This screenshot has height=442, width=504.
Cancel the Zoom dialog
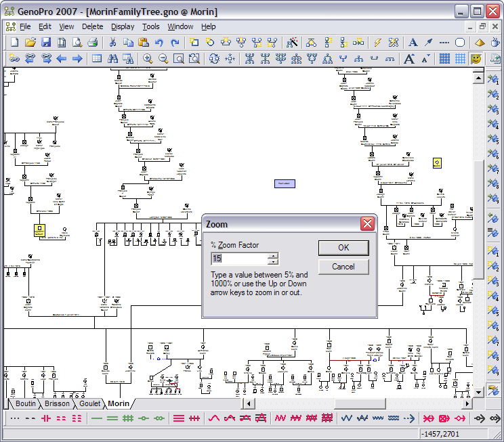[x=343, y=267]
